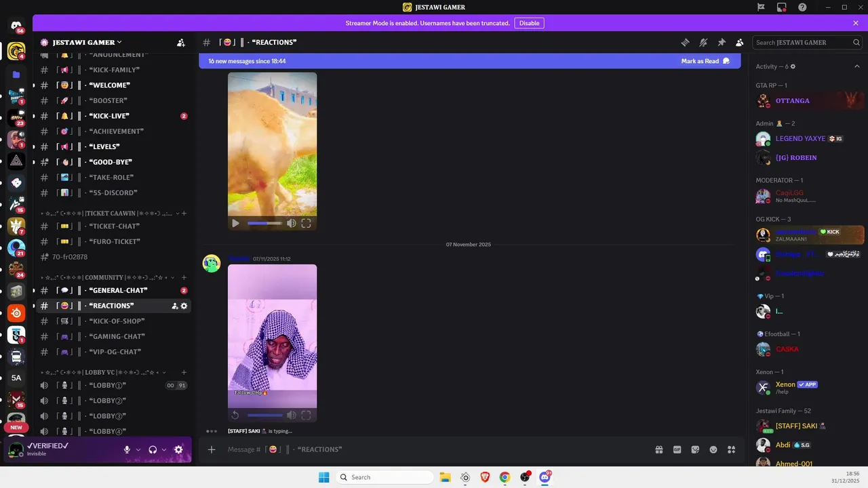The image size is (868, 488).
Task: Jump to 16 new messages banner
Action: [247, 61]
